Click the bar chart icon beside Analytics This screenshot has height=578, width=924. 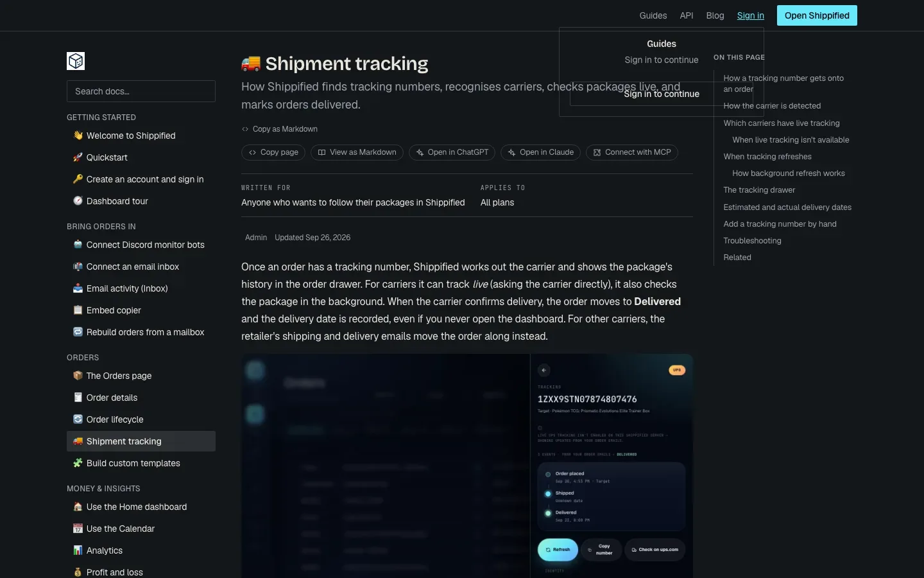coord(78,550)
